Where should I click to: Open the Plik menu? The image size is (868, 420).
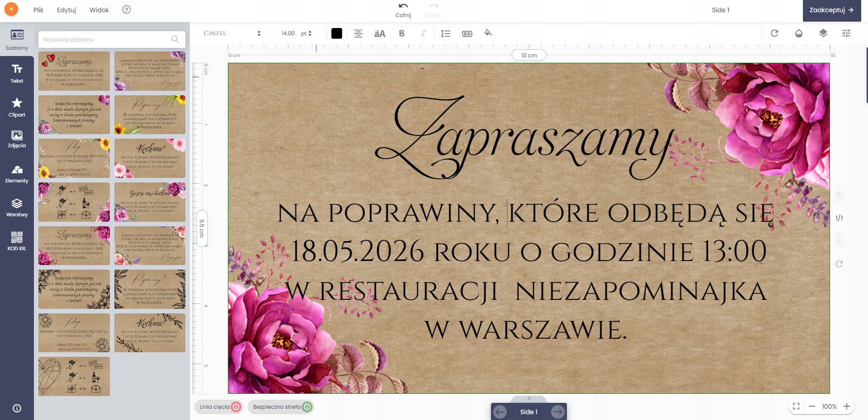(x=38, y=10)
